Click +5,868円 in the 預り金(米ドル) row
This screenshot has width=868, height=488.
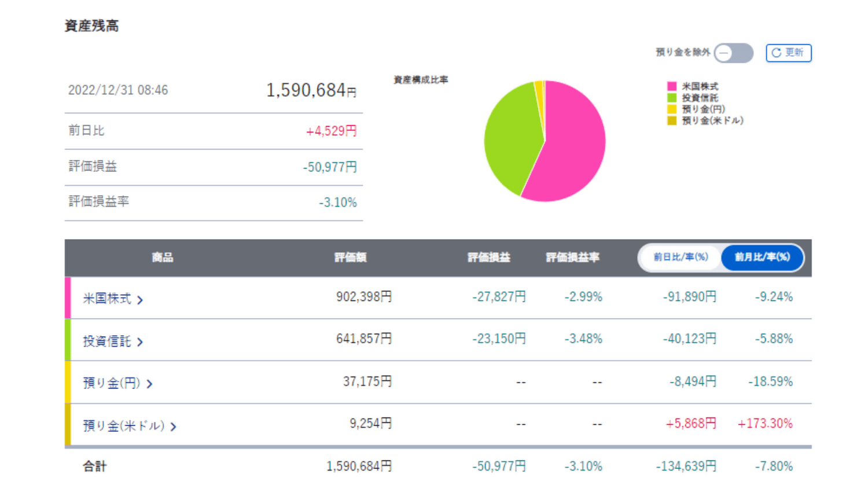point(691,423)
